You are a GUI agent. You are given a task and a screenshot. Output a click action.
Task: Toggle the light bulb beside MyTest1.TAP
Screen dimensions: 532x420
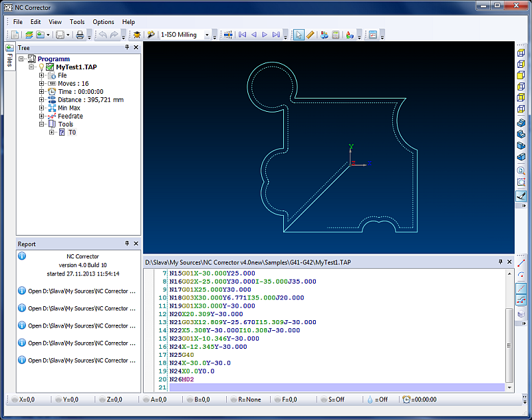(x=41, y=67)
